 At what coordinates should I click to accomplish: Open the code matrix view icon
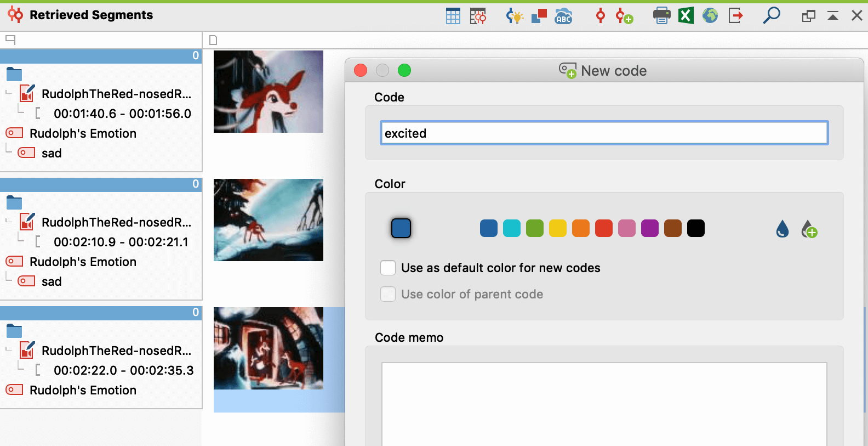click(x=478, y=16)
